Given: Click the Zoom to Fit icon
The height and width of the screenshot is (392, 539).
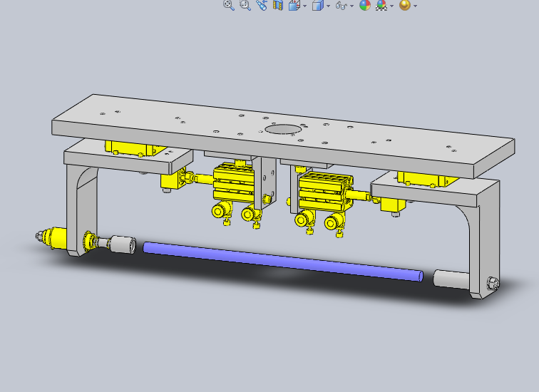Looking at the screenshot, I should click(229, 5).
